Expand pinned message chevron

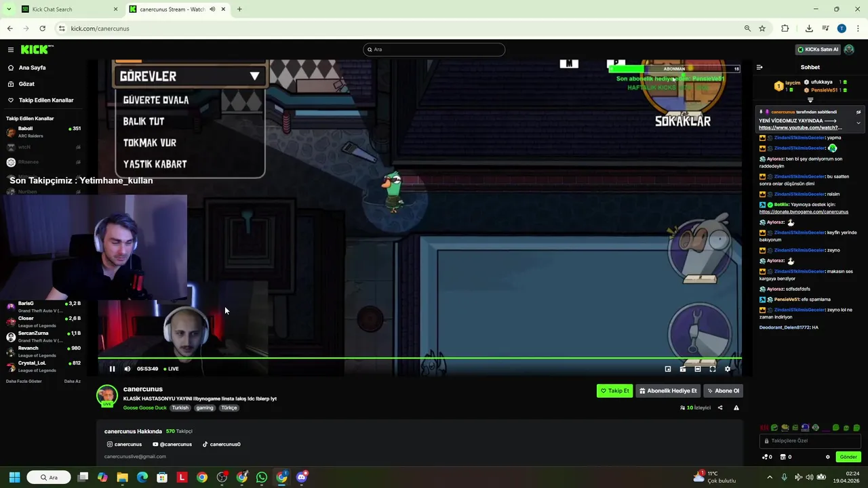(x=859, y=123)
